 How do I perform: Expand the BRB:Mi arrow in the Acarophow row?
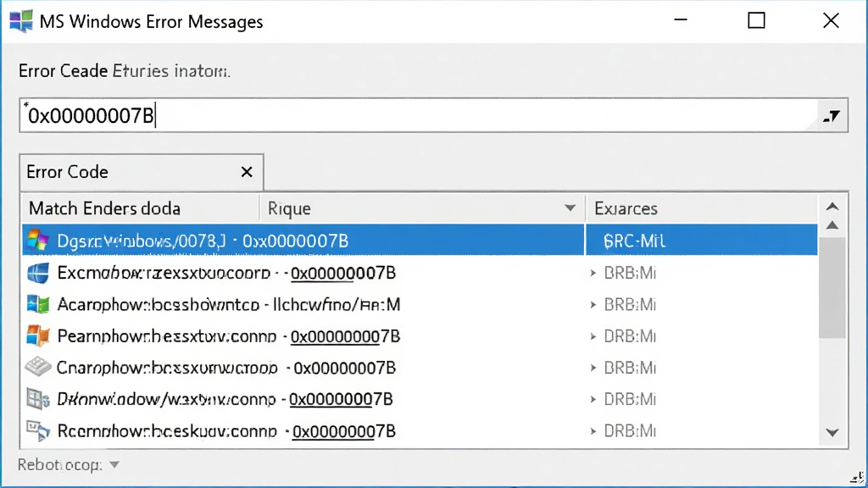(x=593, y=305)
